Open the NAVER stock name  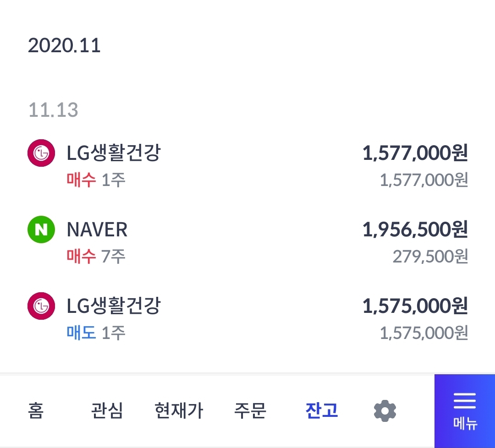point(97,229)
